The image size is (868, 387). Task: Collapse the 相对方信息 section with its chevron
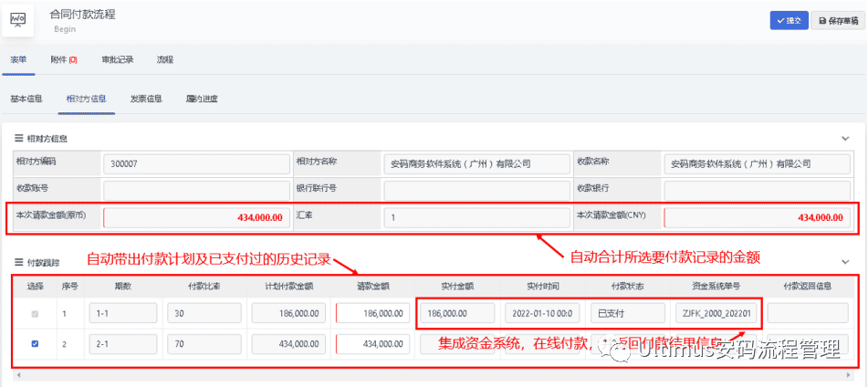point(845,139)
